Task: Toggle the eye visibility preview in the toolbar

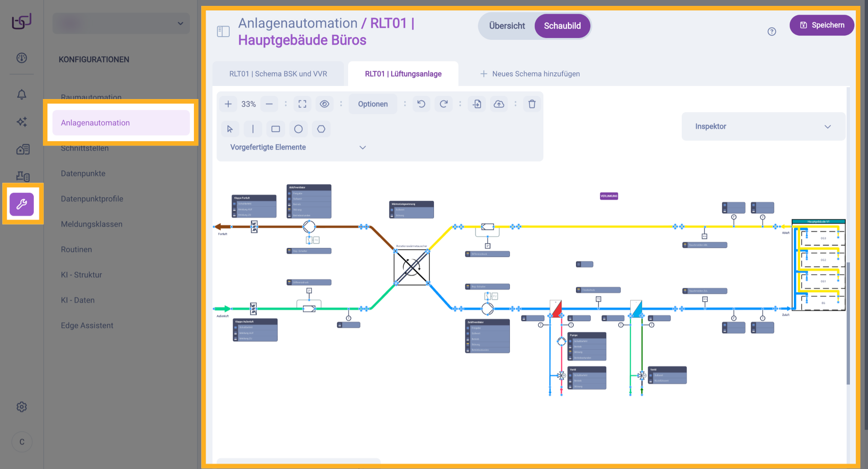Action: pos(324,104)
